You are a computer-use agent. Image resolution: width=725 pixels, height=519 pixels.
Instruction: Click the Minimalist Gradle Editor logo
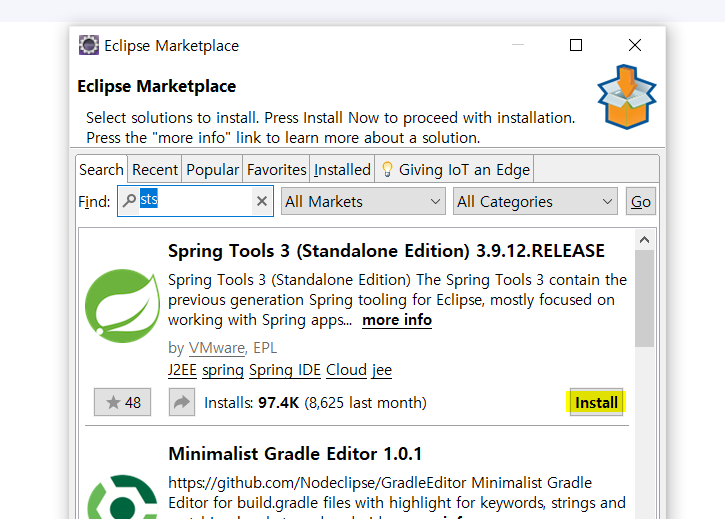[123, 497]
